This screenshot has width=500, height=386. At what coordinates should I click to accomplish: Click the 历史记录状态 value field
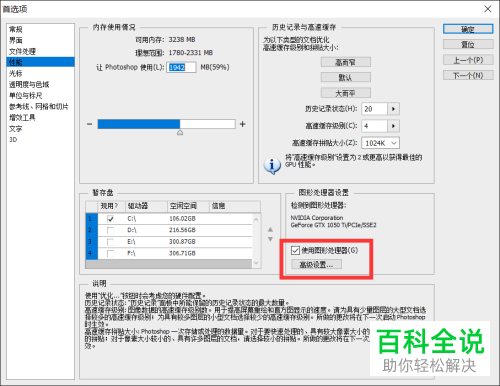point(374,109)
